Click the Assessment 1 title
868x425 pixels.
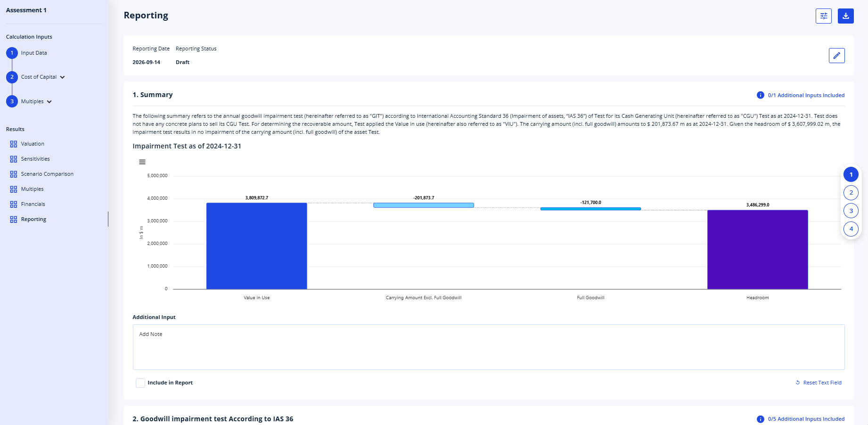click(x=26, y=10)
